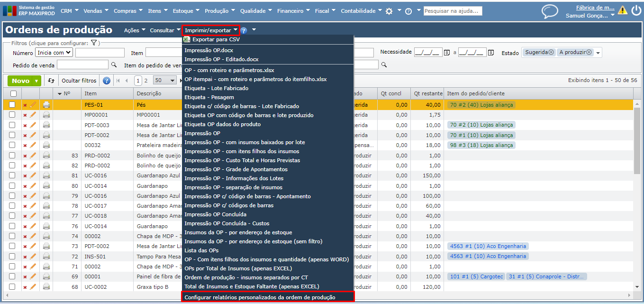Click printer icon in the PES-01 row
The width and height of the screenshot is (644, 304).
pos(46,105)
